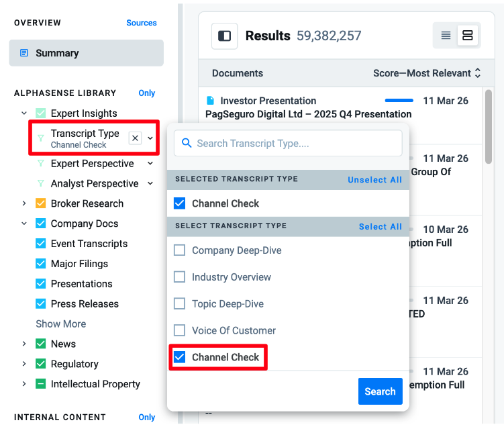
Task: Expand the Broker Research tree node
Action: (24, 203)
